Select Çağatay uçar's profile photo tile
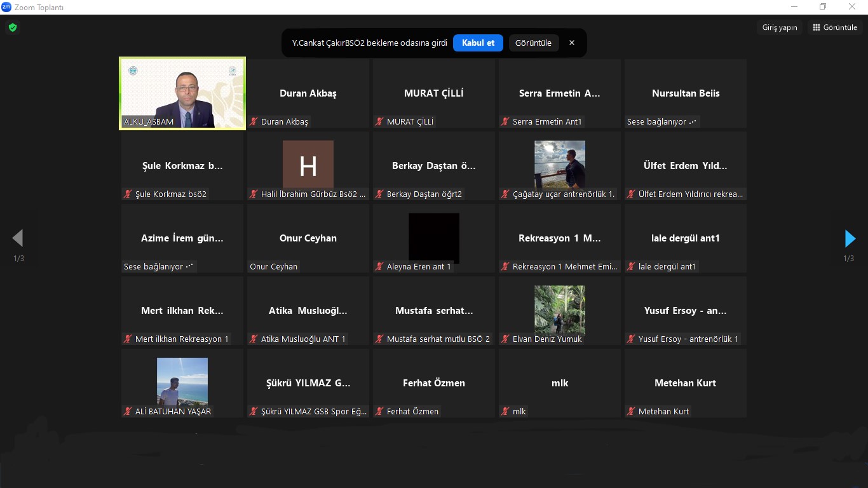The height and width of the screenshot is (488, 868). 560,165
